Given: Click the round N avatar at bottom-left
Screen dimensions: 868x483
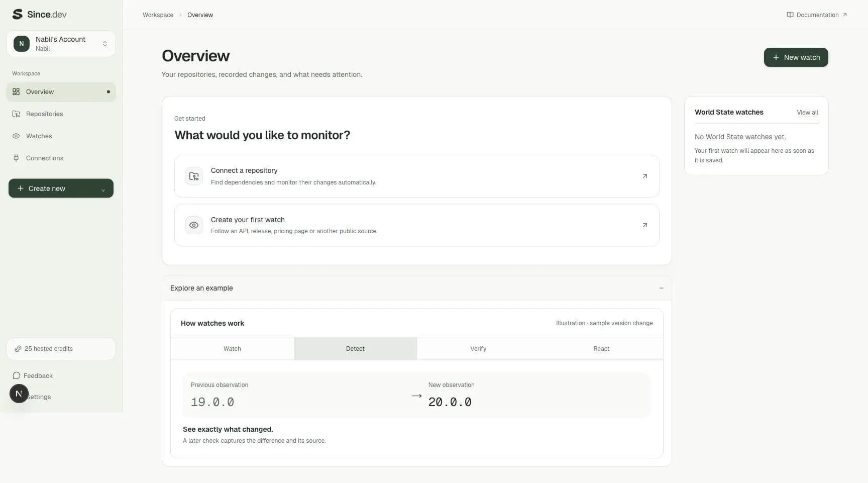Looking at the screenshot, I should tap(19, 394).
